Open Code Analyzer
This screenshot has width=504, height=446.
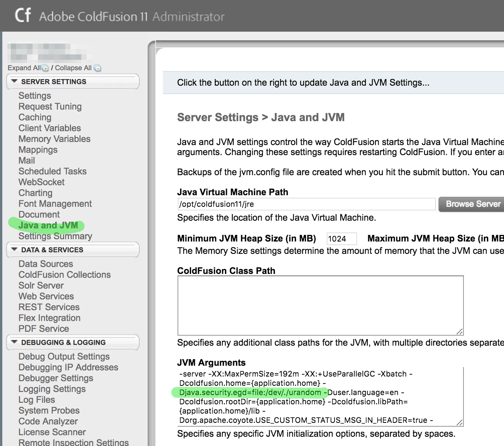[48, 421]
